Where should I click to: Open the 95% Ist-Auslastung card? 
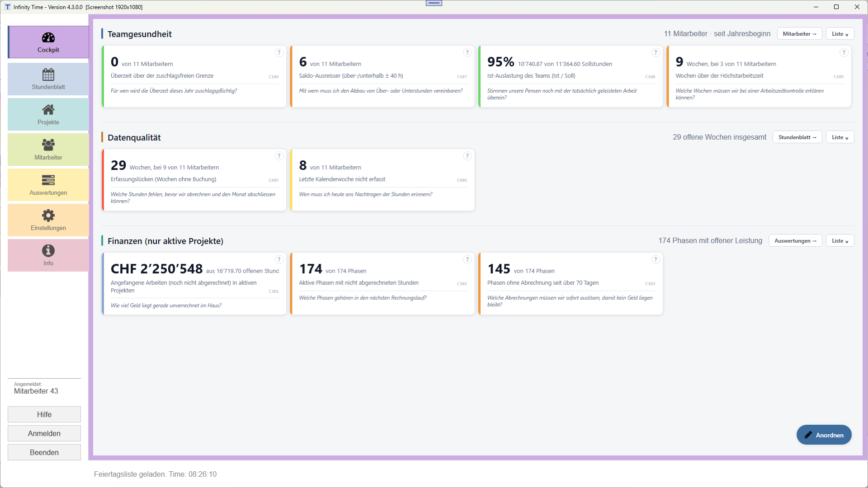[571, 76]
